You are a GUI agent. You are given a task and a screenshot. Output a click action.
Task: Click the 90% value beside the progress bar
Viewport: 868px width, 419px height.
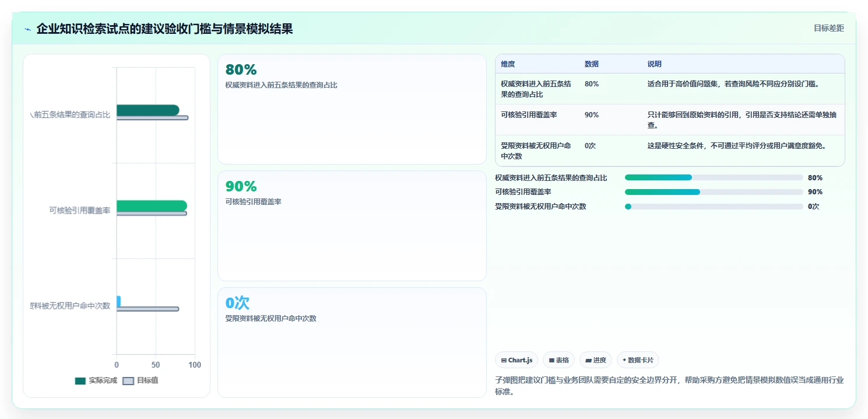pyautogui.click(x=815, y=192)
